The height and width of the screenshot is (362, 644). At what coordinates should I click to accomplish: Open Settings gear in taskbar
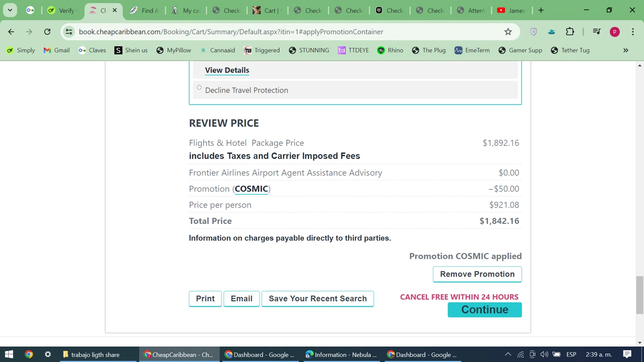point(48,354)
